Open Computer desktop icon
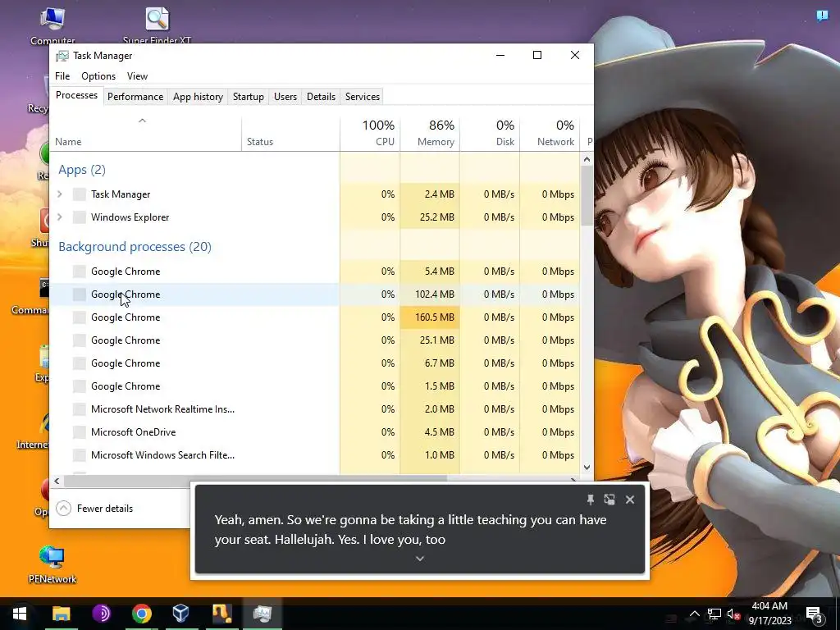This screenshot has width=840, height=630. (x=52, y=25)
